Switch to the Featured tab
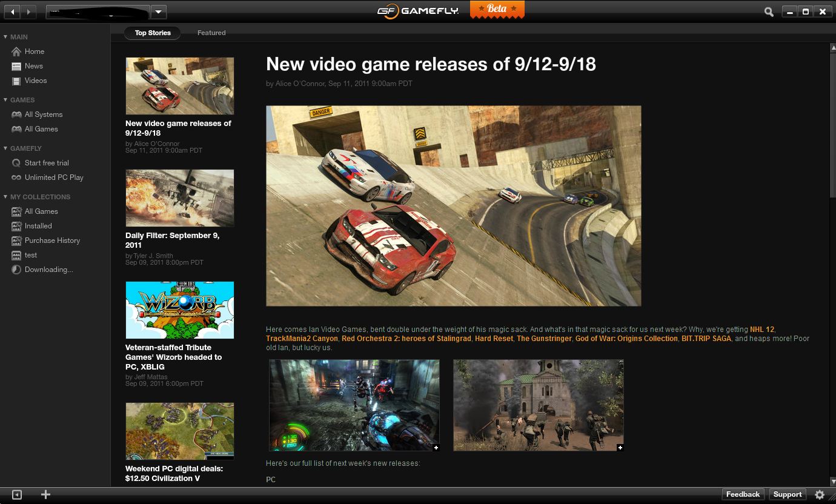 pos(211,33)
